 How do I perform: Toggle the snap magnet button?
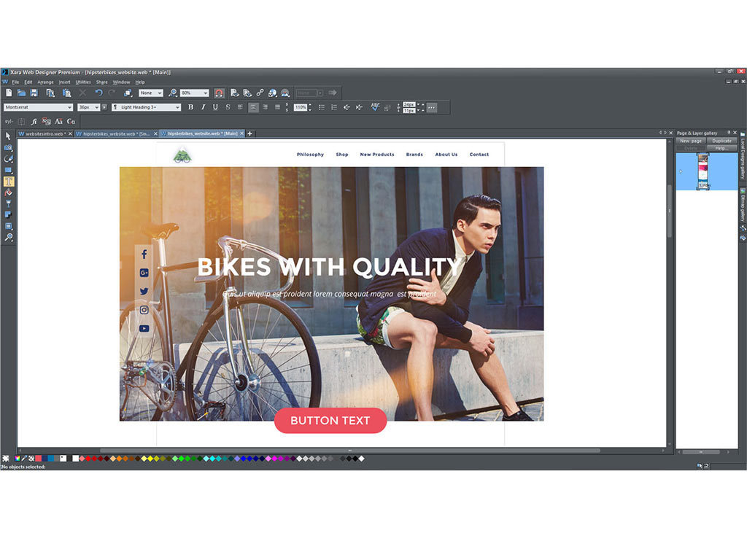[x=219, y=93]
